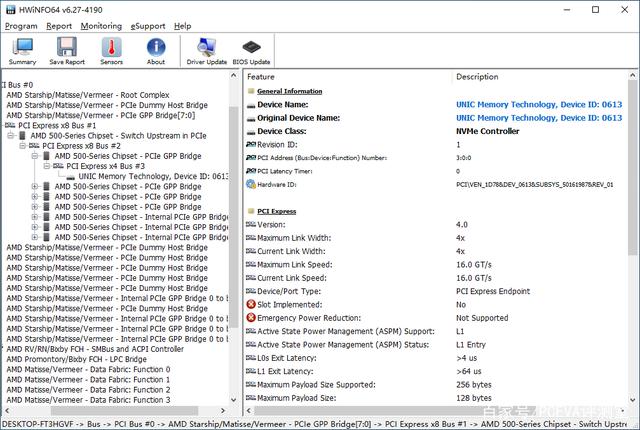Click the folder icon beside General Information
The height and width of the screenshot is (430, 640).
click(x=251, y=91)
